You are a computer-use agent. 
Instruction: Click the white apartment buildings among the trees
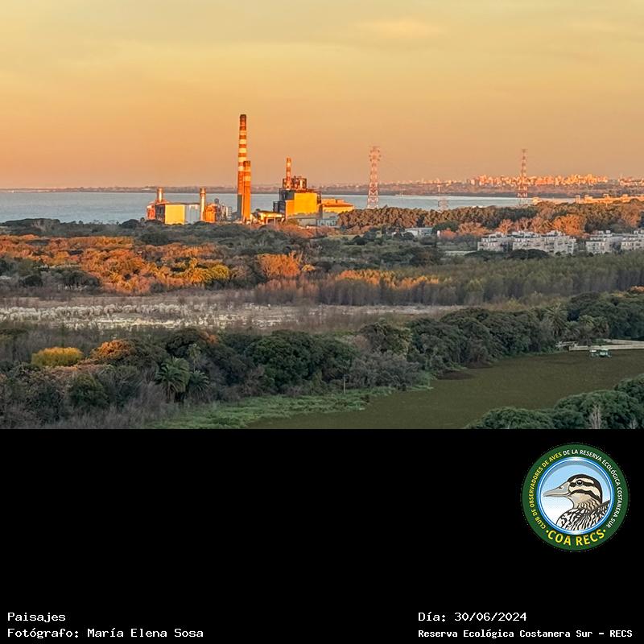(x=528, y=242)
